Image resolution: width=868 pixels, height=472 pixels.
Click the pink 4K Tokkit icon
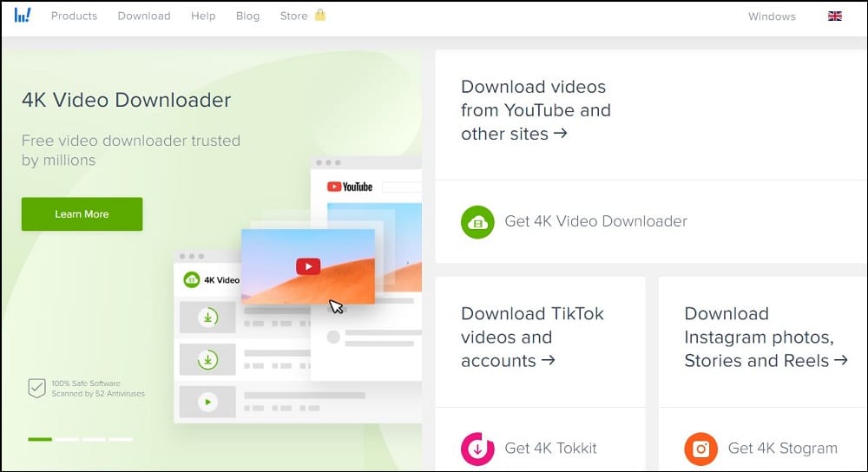coord(477,449)
